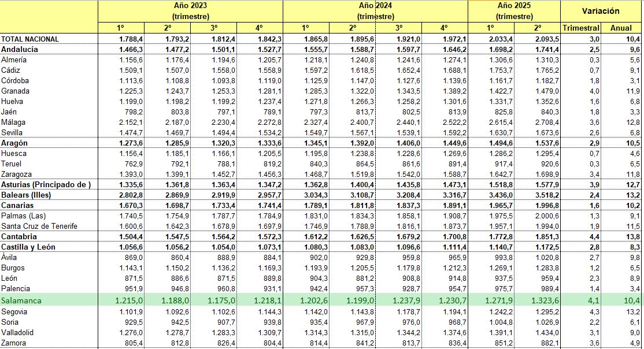Screen dimensions: 644x349
Task: Click the Trimestral column header
Action: point(580,28)
